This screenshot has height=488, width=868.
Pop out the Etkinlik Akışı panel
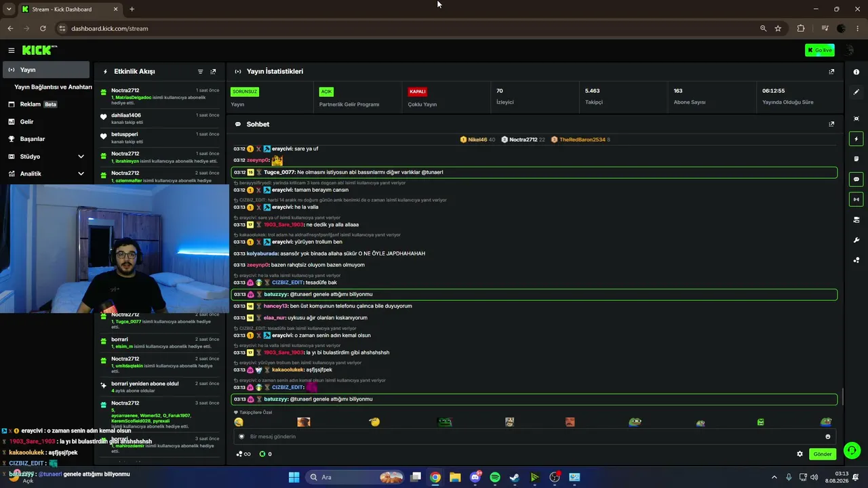coord(213,71)
